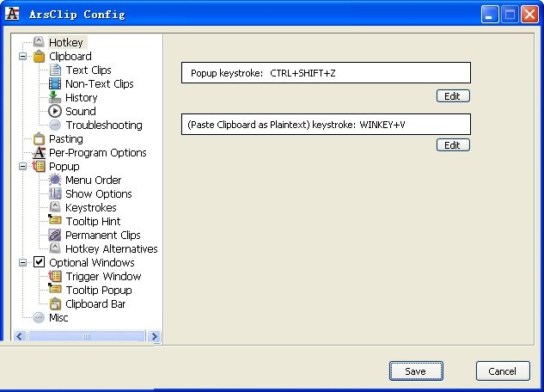Click the Show Options sliders icon
The width and height of the screenshot is (544, 392).
click(x=55, y=193)
